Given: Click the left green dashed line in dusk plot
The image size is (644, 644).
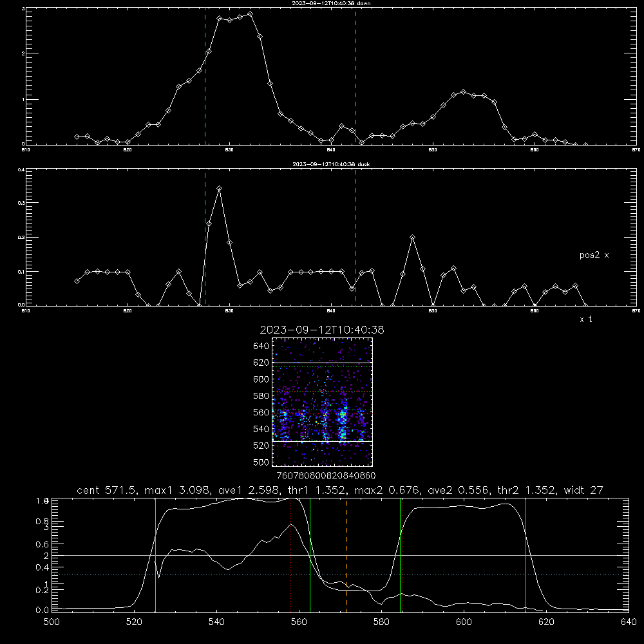Looking at the screenshot, I should [205, 238].
